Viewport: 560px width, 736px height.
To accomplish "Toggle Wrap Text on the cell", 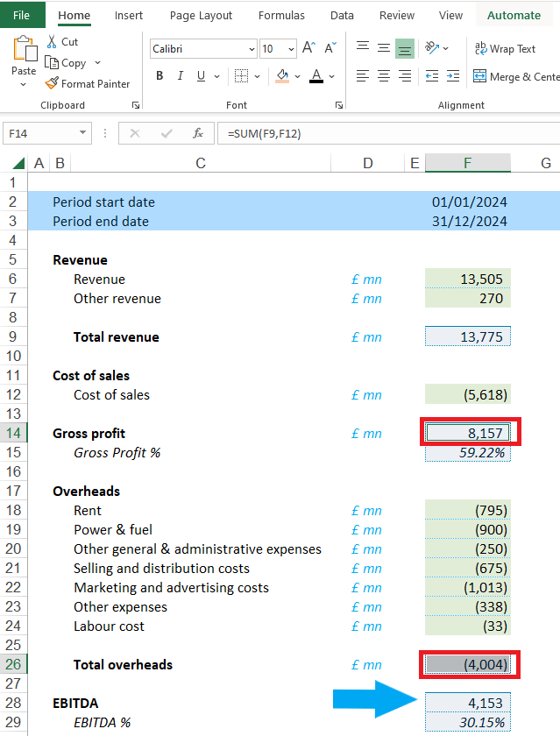I will pyautogui.click(x=505, y=49).
